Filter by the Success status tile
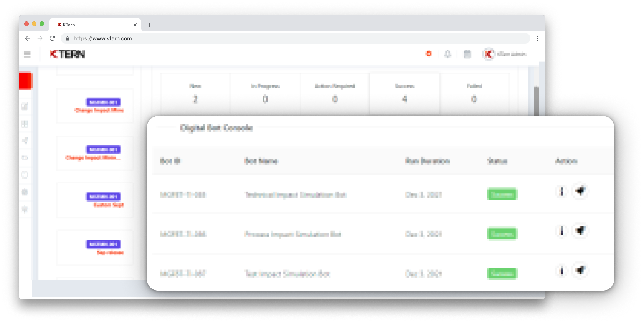 [405, 94]
